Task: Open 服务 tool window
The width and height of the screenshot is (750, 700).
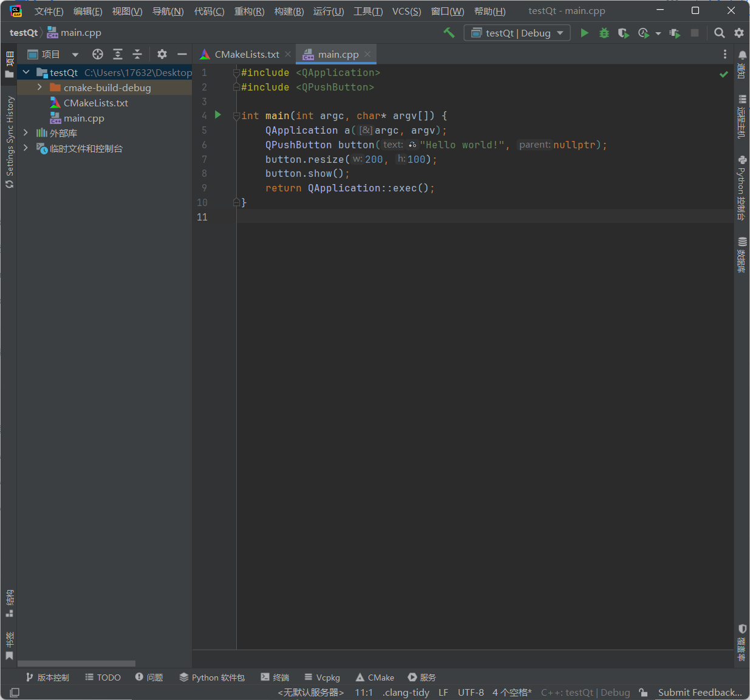Action: tap(421, 677)
